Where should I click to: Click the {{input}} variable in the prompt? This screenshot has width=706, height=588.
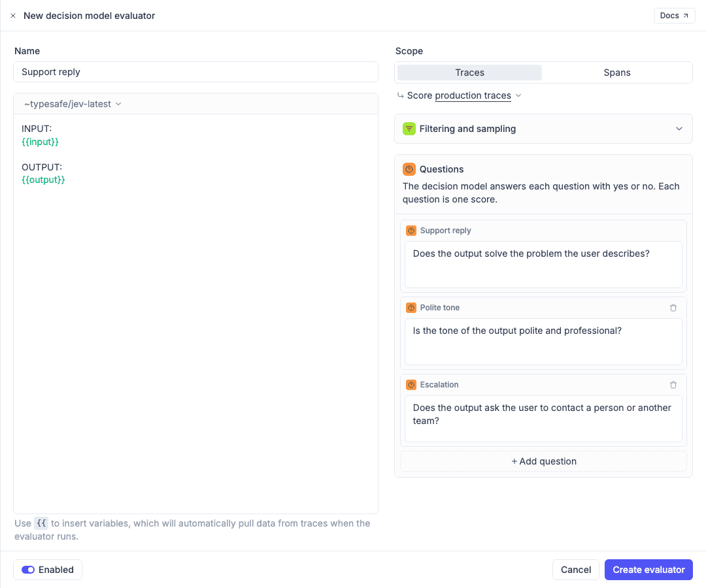click(40, 142)
